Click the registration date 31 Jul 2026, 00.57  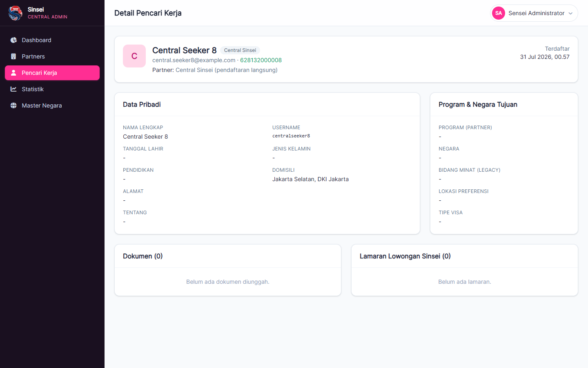tap(545, 57)
